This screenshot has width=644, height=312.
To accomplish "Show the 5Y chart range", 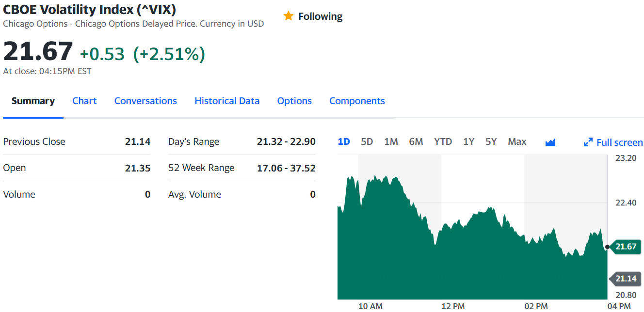I will [x=491, y=142].
